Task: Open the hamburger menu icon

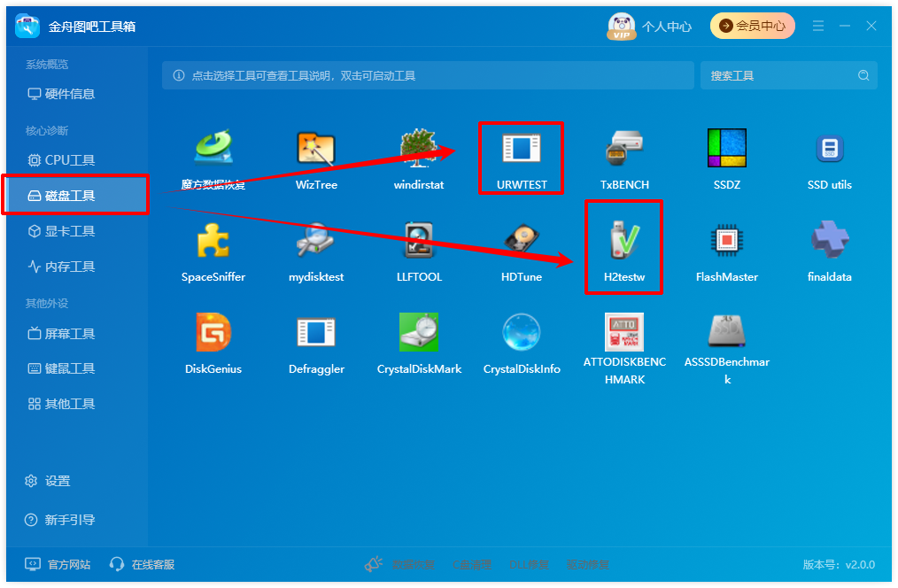Action: [817, 26]
